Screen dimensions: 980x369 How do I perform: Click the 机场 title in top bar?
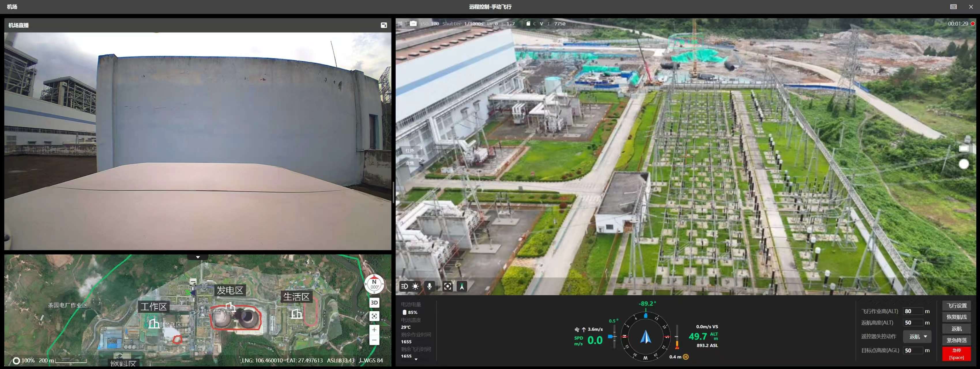tap(12, 7)
